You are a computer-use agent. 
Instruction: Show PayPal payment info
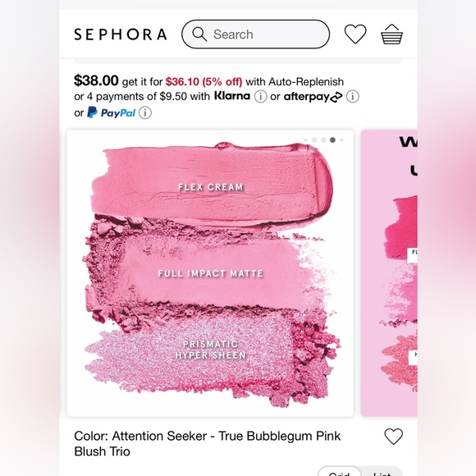(145, 113)
